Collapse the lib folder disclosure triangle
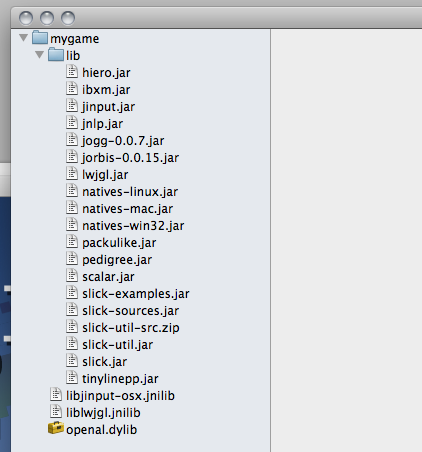 pos(39,55)
